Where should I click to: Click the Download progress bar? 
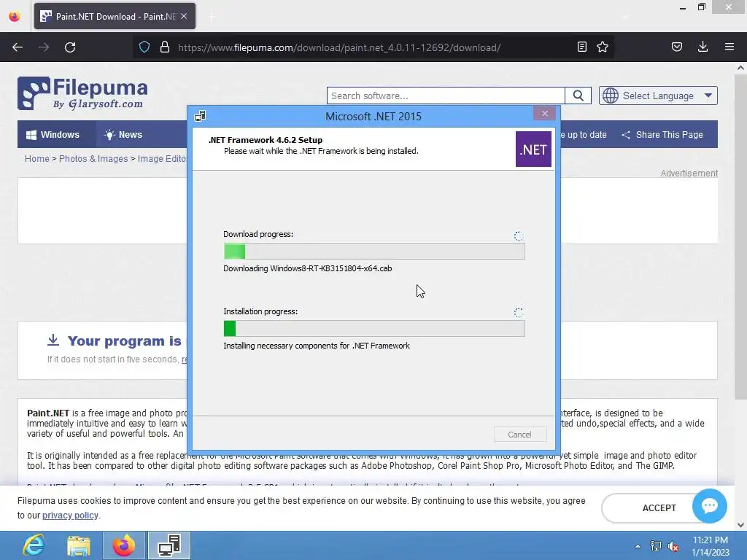[x=374, y=251]
